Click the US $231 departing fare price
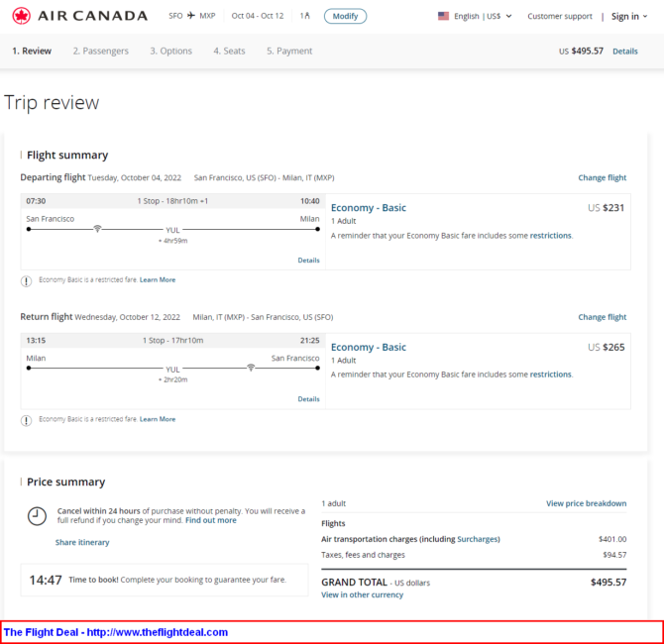 [x=606, y=208]
